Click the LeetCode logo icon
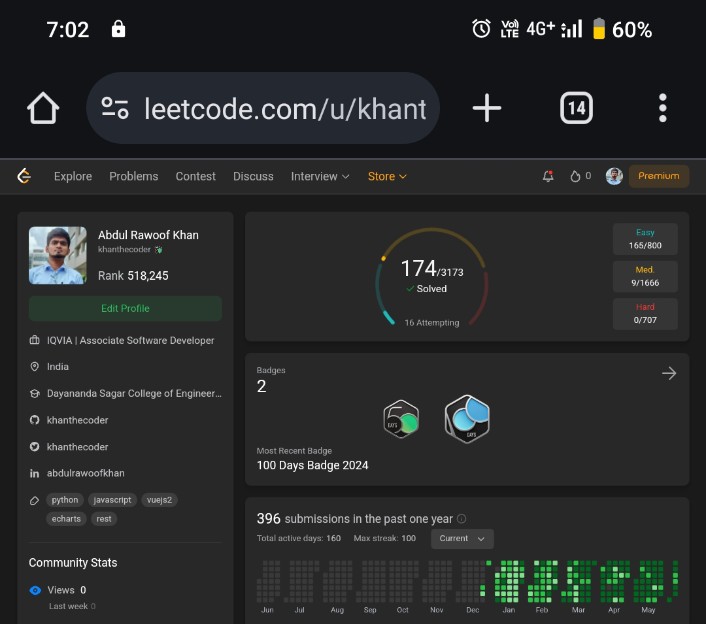 pos(24,176)
